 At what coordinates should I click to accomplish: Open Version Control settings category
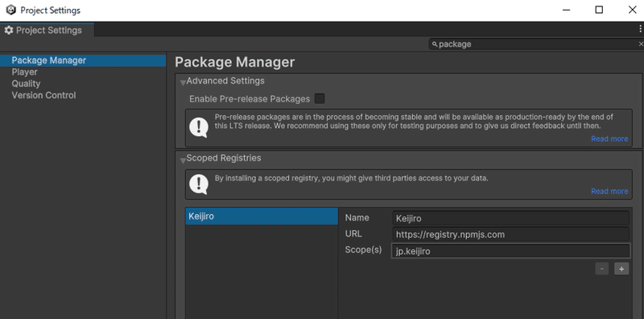[x=43, y=95]
